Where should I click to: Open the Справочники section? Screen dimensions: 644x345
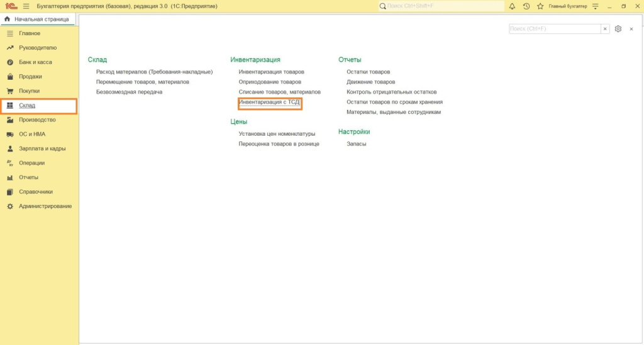tap(39, 192)
